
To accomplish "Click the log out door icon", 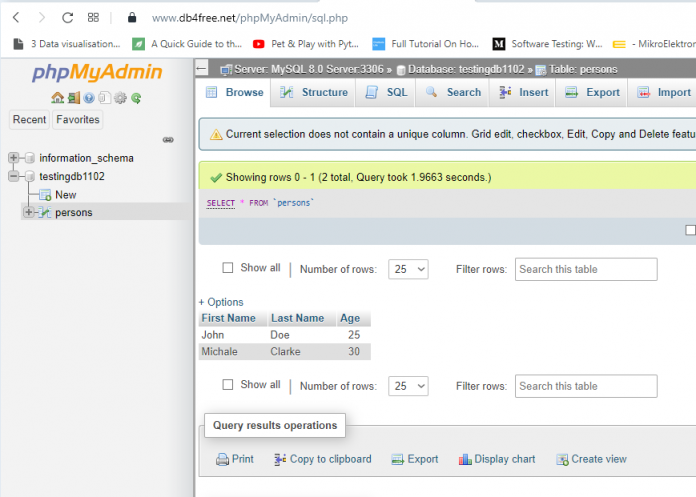I will point(74,98).
